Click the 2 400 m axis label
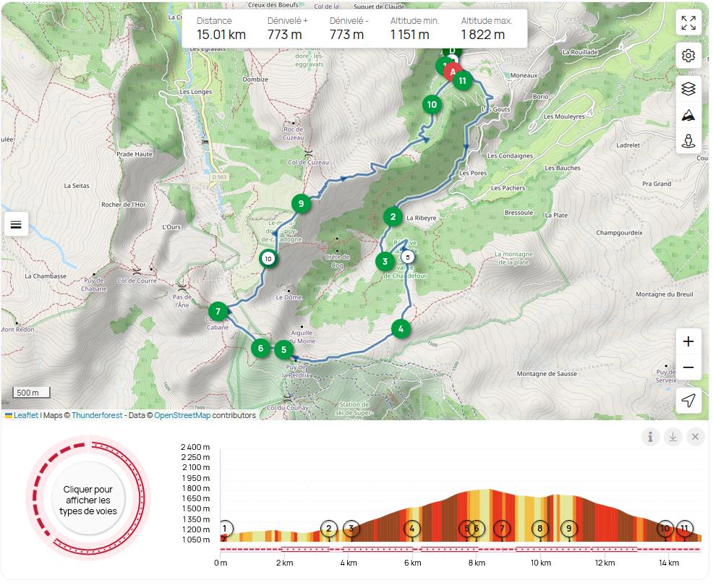Screen dimensions: 713x588 tap(195, 447)
